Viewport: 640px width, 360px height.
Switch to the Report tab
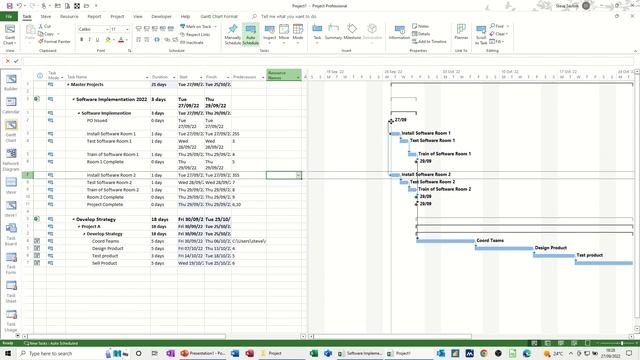[94, 16]
